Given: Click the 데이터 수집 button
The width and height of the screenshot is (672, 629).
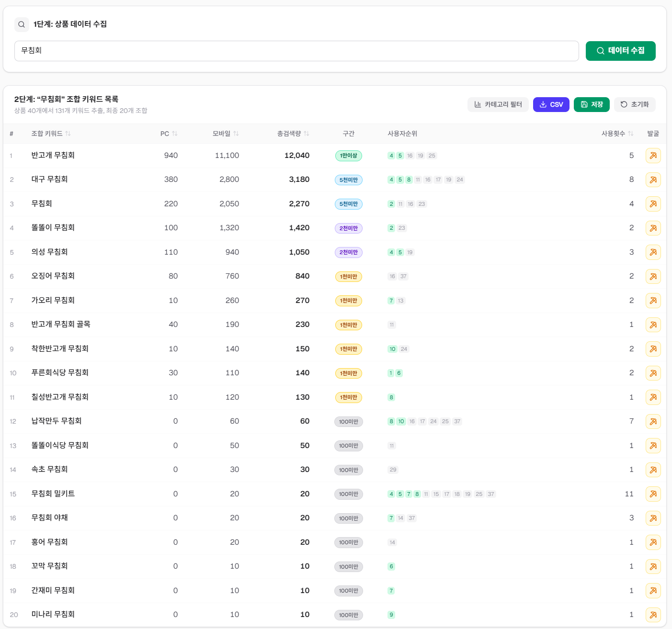Looking at the screenshot, I should point(620,51).
